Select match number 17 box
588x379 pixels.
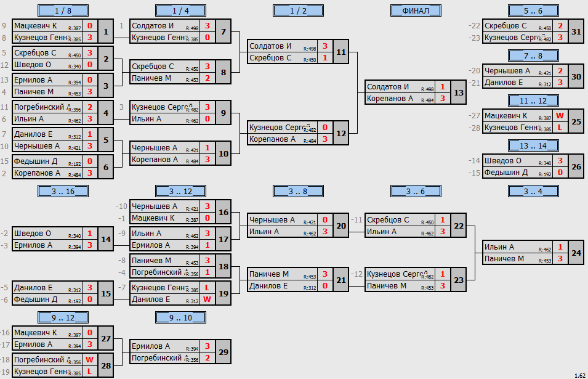pyautogui.click(x=224, y=239)
